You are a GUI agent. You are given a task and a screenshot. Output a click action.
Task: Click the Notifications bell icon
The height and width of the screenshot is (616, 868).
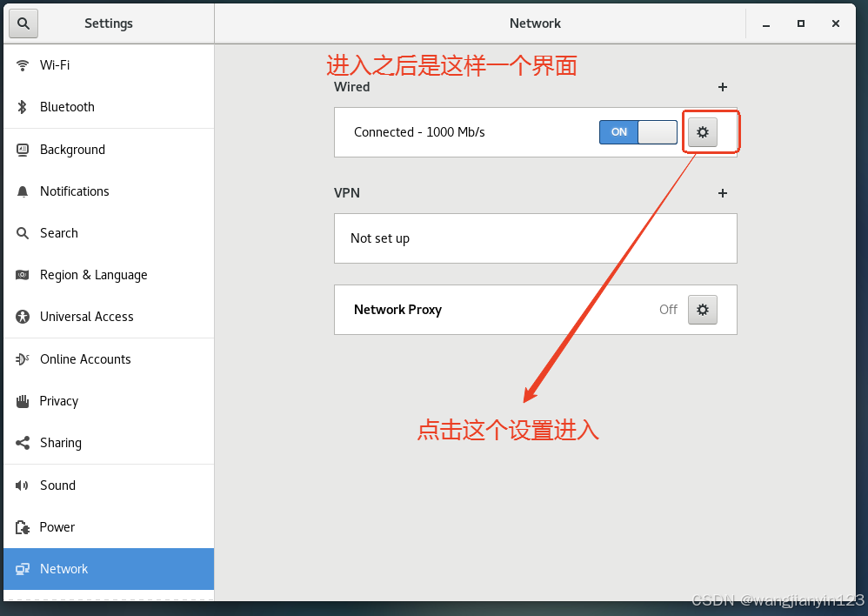click(22, 191)
